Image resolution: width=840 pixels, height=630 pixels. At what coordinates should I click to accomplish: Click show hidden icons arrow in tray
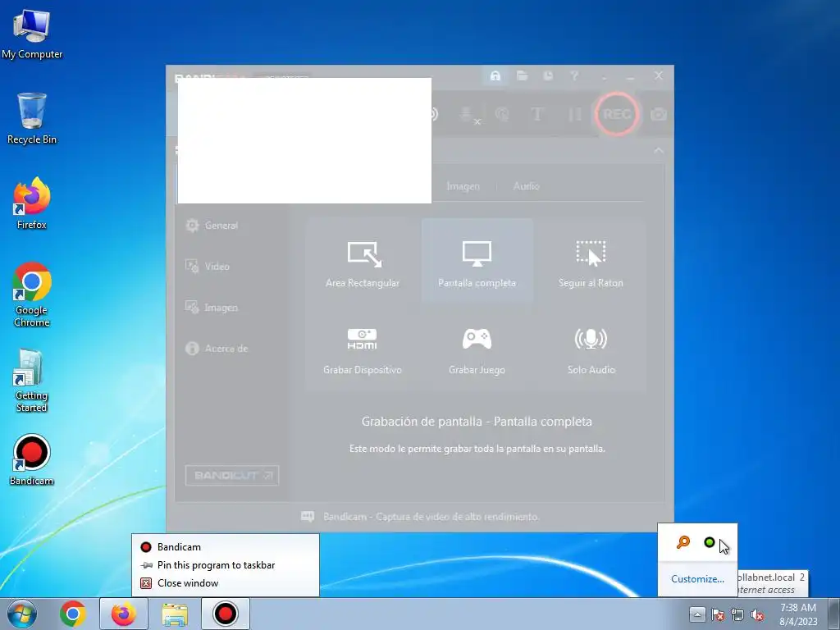pos(697,614)
